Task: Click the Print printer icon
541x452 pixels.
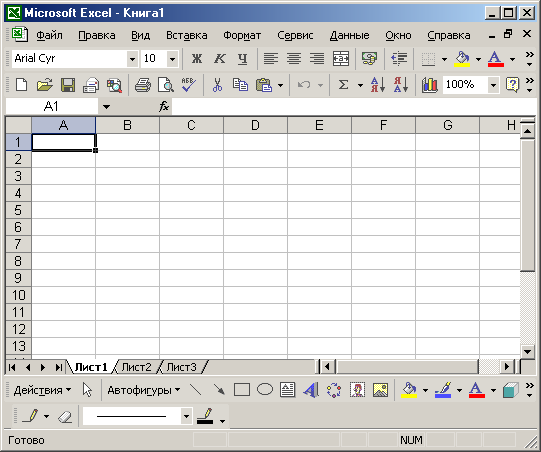Action: coord(142,85)
